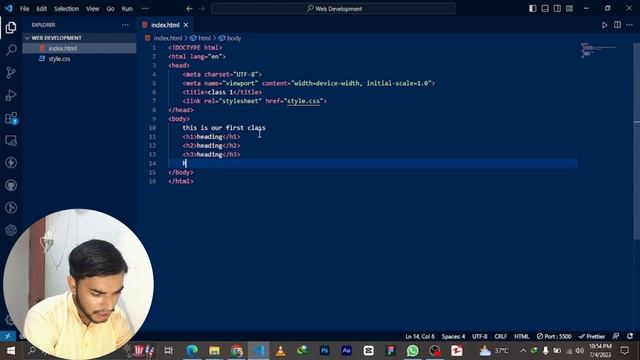Screen dimensions: 640x360
Task: Open the Thunder Client lightning icon
Action: tap(11, 162)
